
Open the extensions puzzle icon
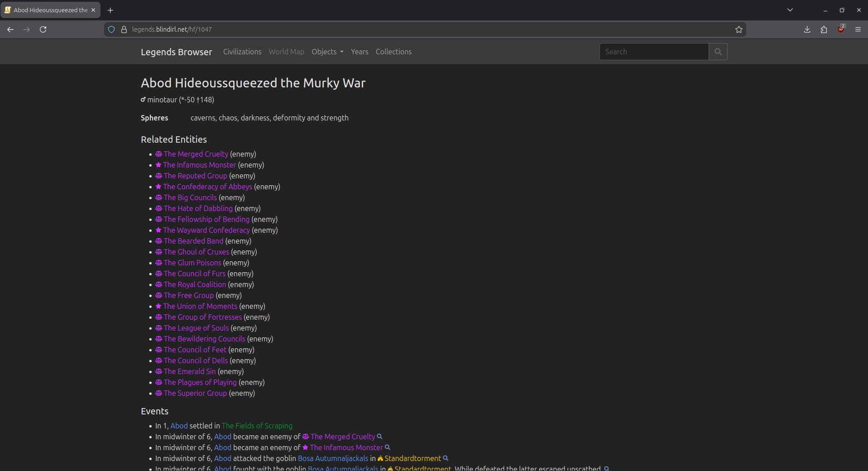pyautogui.click(x=824, y=29)
